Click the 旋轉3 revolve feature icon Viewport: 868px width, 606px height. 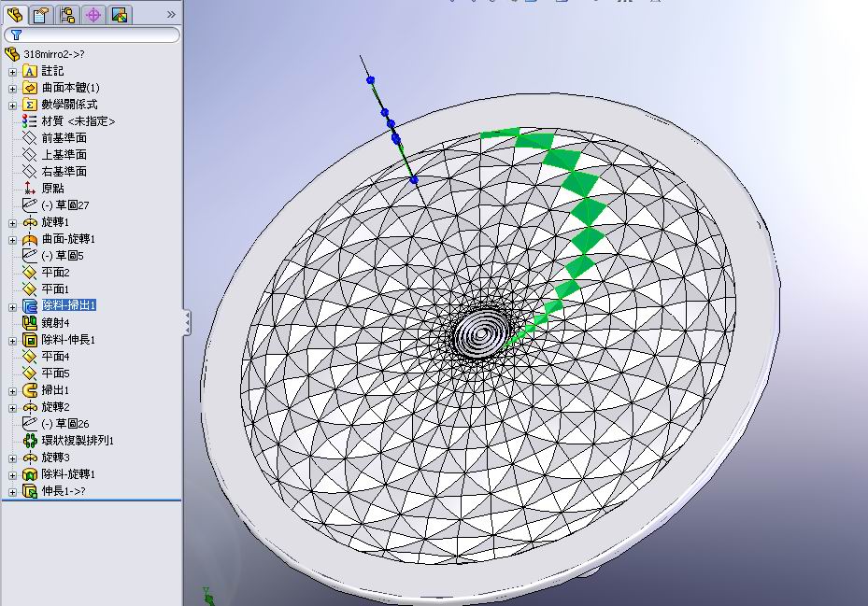click(x=29, y=458)
